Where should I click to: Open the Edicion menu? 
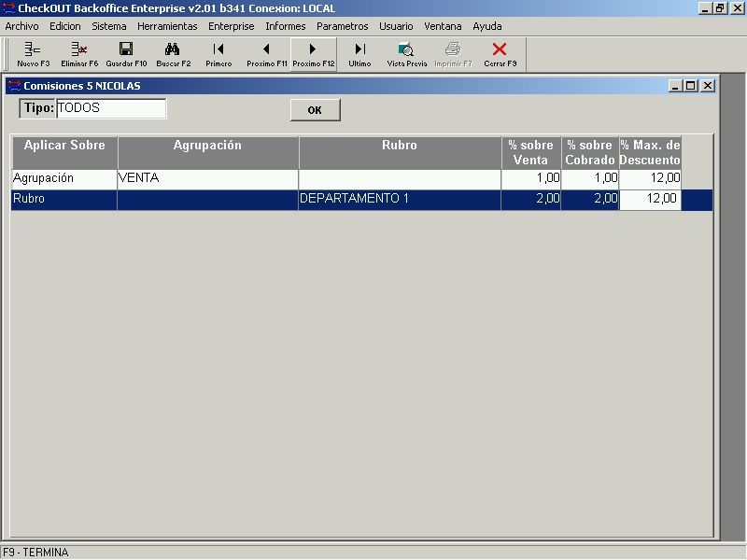65,26
